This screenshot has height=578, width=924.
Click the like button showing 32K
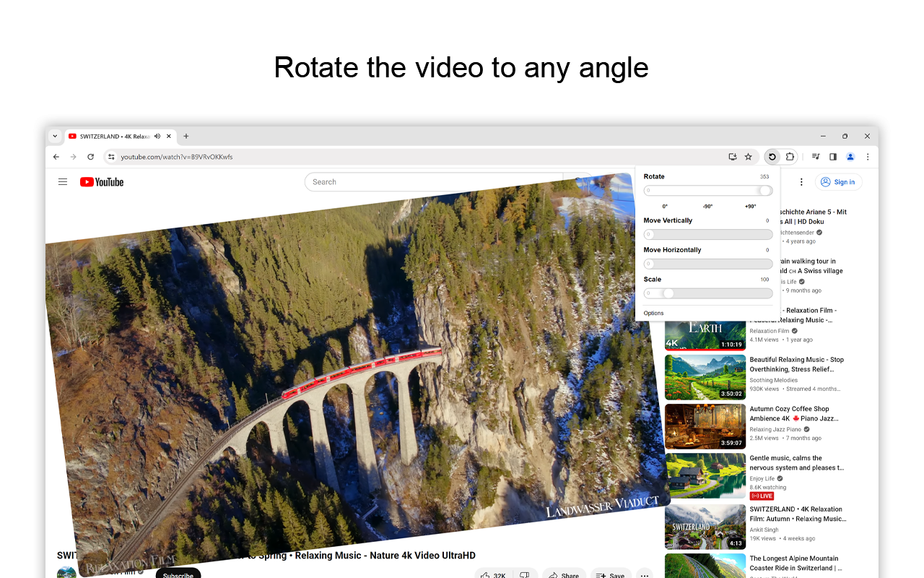pos(493,574)
